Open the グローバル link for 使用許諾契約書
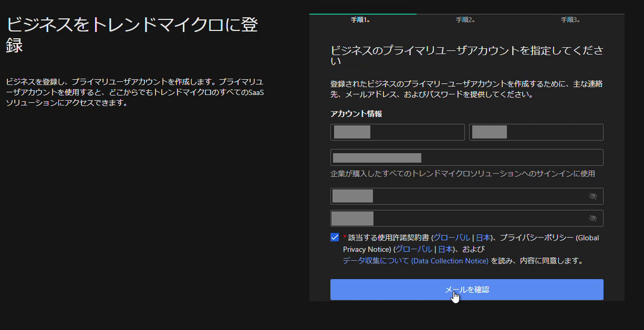Screen dimensions: 644x330 (451, 238)
